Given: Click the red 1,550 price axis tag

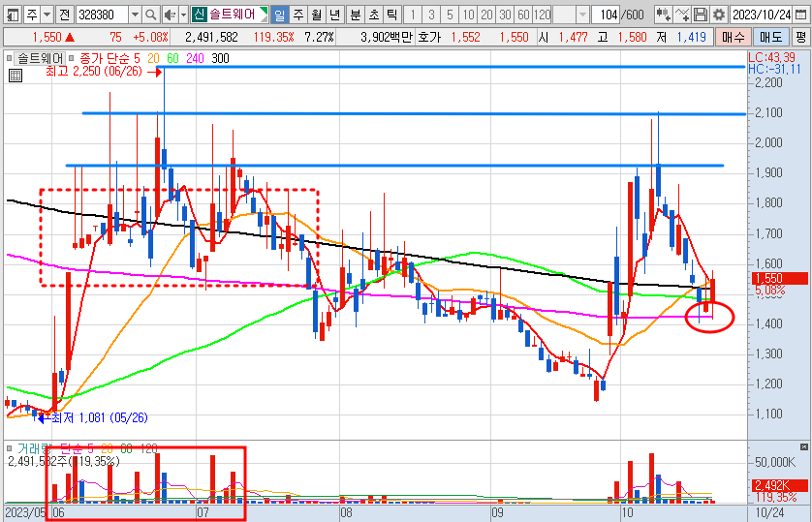Looking at the screenshot, I should (x=779, y=278).
